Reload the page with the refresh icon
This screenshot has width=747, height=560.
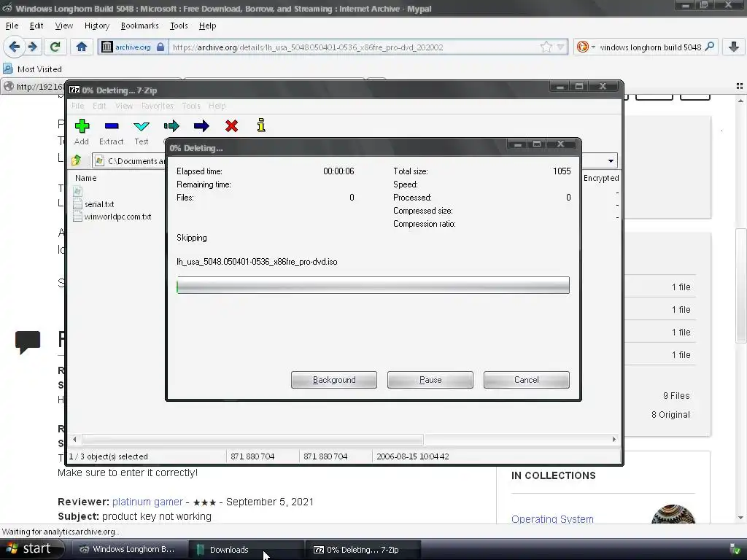click(55, 47)
